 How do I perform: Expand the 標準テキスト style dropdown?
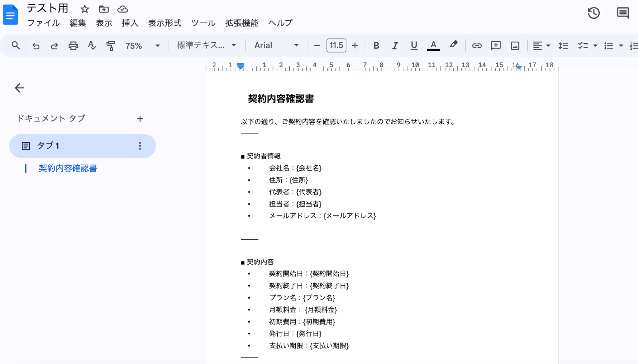click(x=206, y=45)
